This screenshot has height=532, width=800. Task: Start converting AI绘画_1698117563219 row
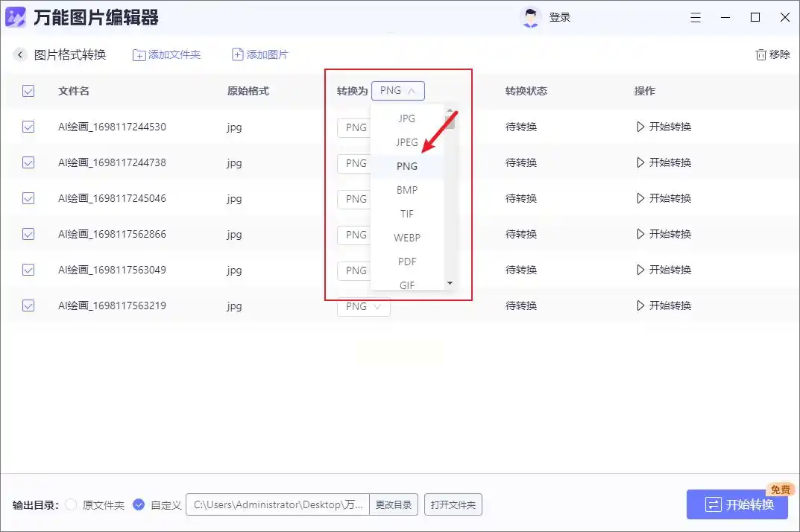click(664, 305)
